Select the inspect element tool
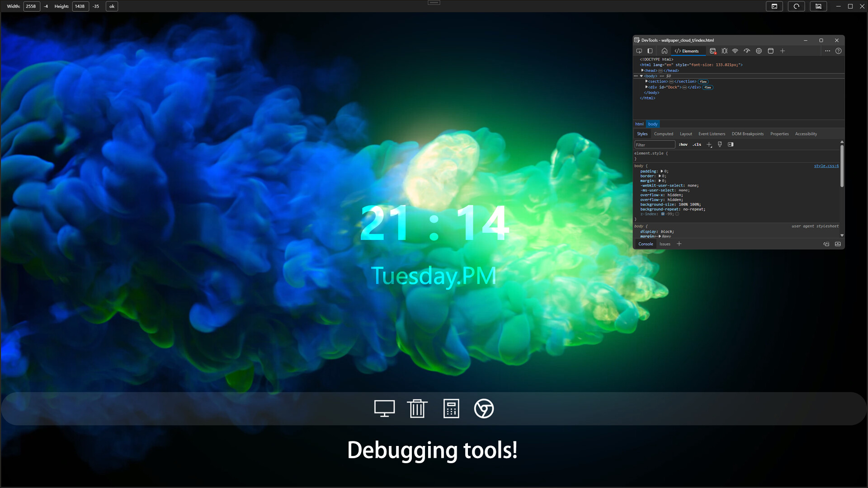Viewport: 868px width, 488px height. pos(639,51)
